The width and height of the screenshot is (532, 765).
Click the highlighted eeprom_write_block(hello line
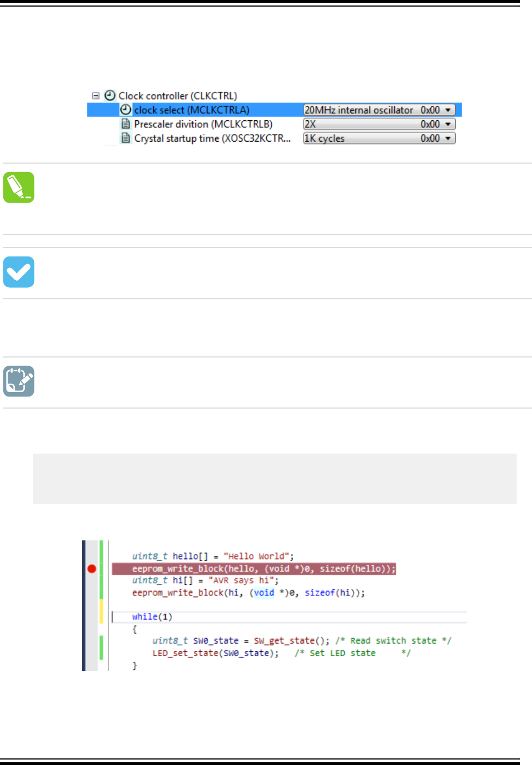pyautogui.click(x=264, y=569)
